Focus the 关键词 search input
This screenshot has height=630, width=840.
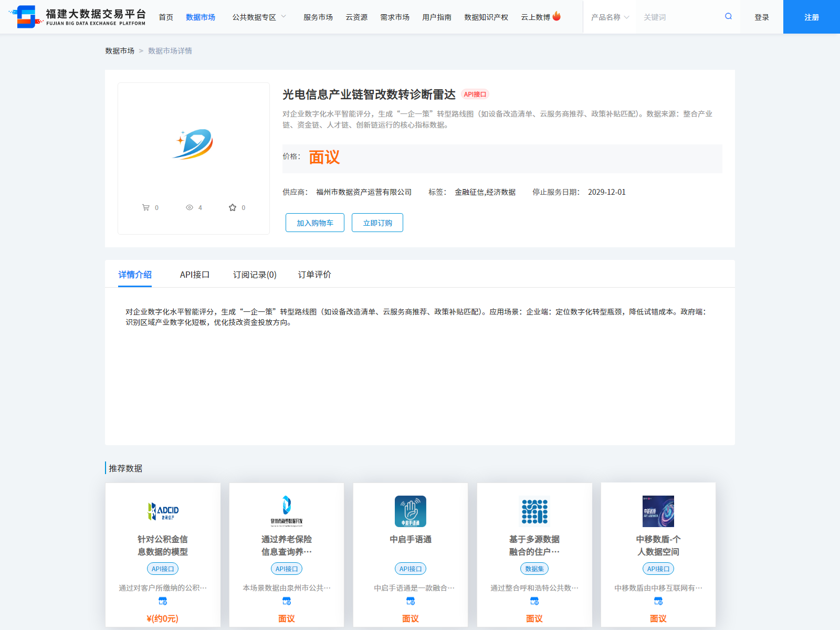pyautogui.click(x=680, y=17)
